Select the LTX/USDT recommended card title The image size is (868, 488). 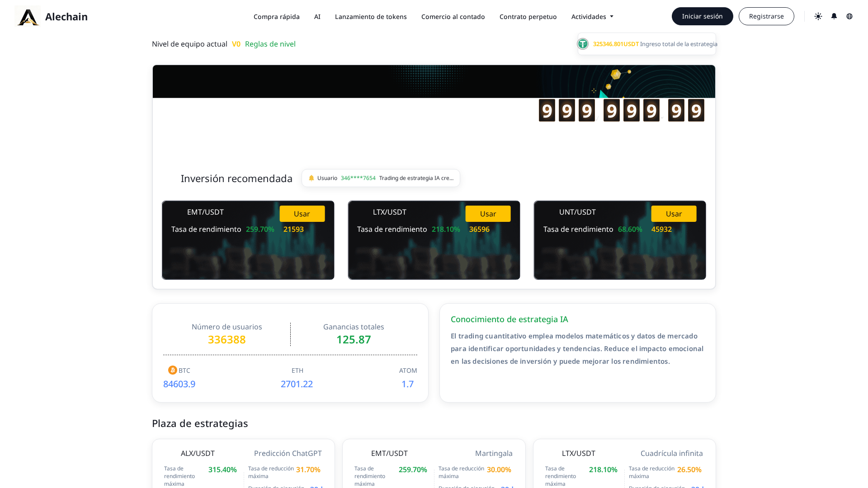(x=390, y=212)
